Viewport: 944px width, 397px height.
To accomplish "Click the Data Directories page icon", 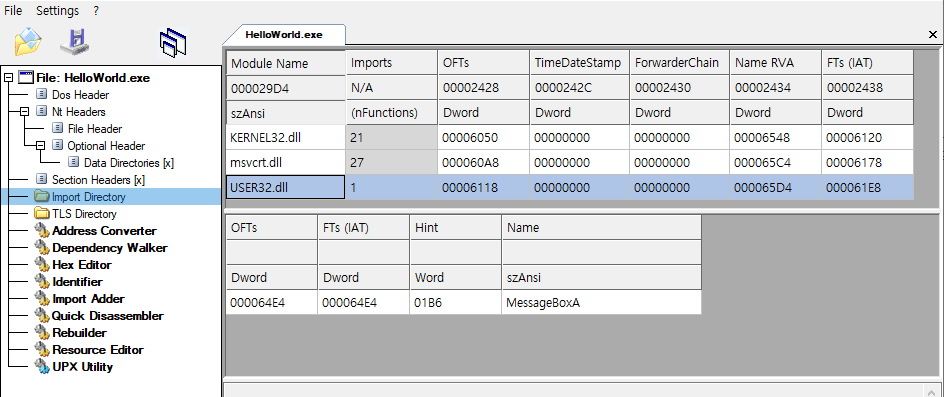I will click(x=73, y=163).
